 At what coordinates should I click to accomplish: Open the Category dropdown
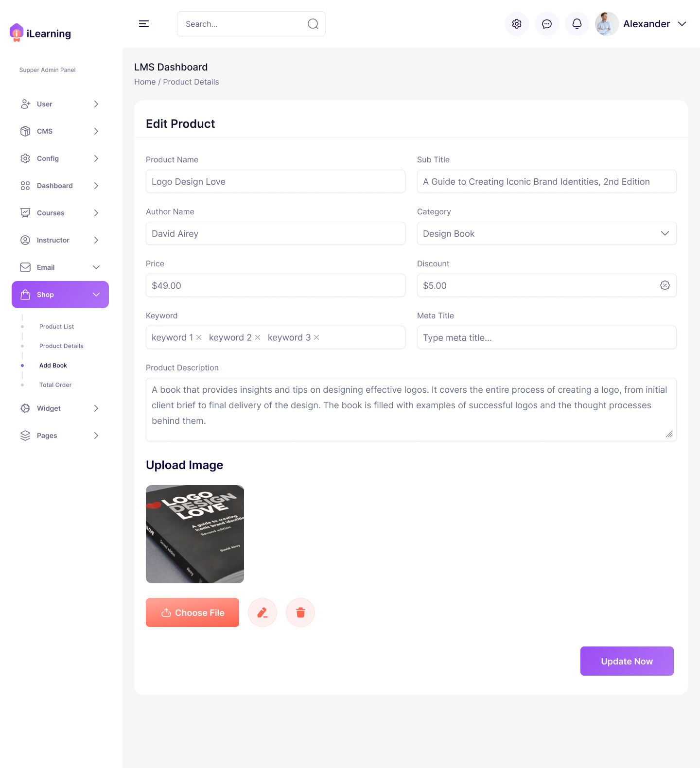(x=546, y=234)
